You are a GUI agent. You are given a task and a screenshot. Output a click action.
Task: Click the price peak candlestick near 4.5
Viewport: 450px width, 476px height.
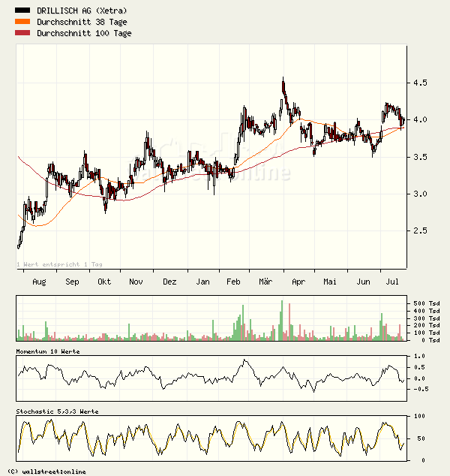tap(283, 86)
